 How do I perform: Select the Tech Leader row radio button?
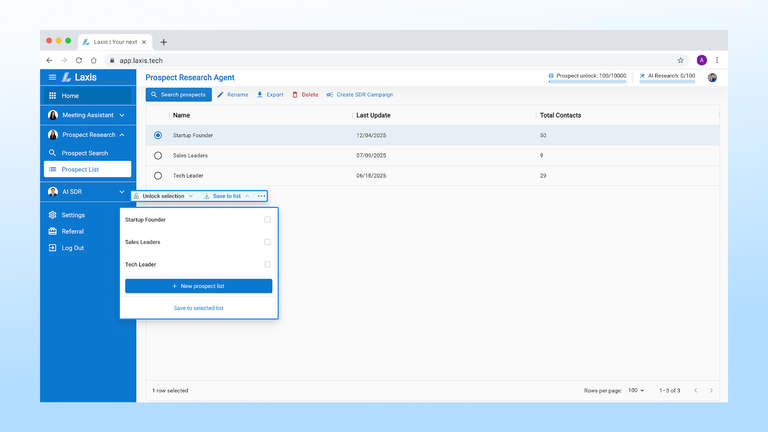(x=158, y=176)
